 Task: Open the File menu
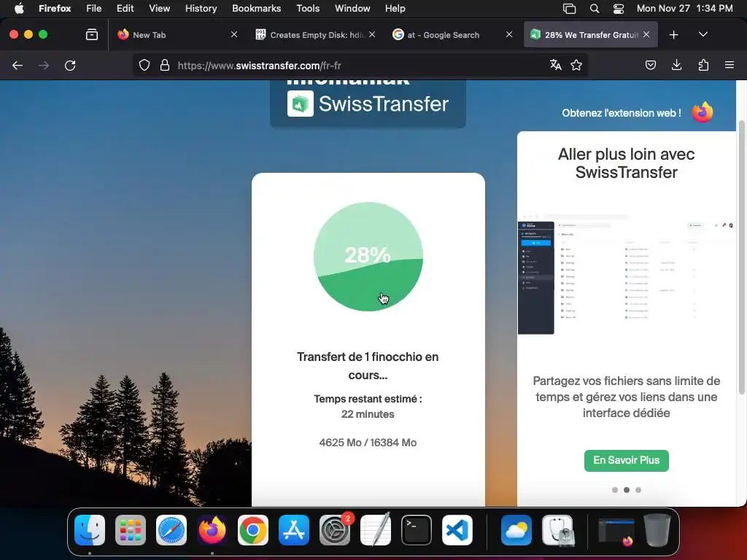click(93, 8)
